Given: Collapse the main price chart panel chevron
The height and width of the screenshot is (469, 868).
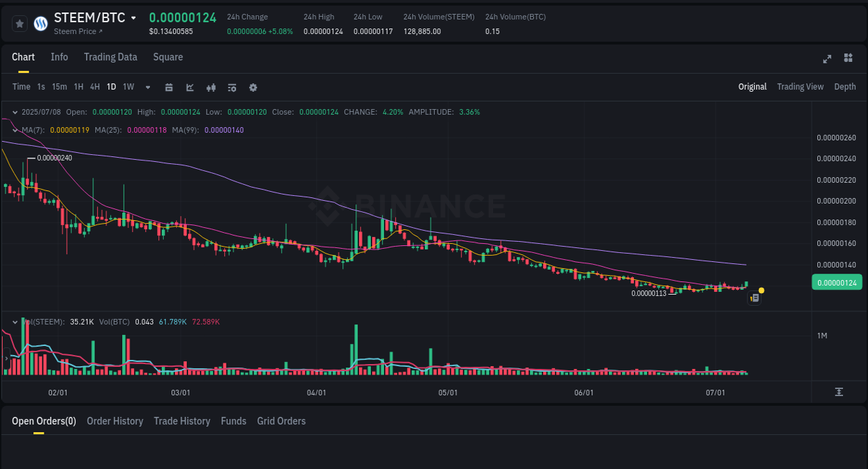Looking at the screenshot, I should (15, 111).
